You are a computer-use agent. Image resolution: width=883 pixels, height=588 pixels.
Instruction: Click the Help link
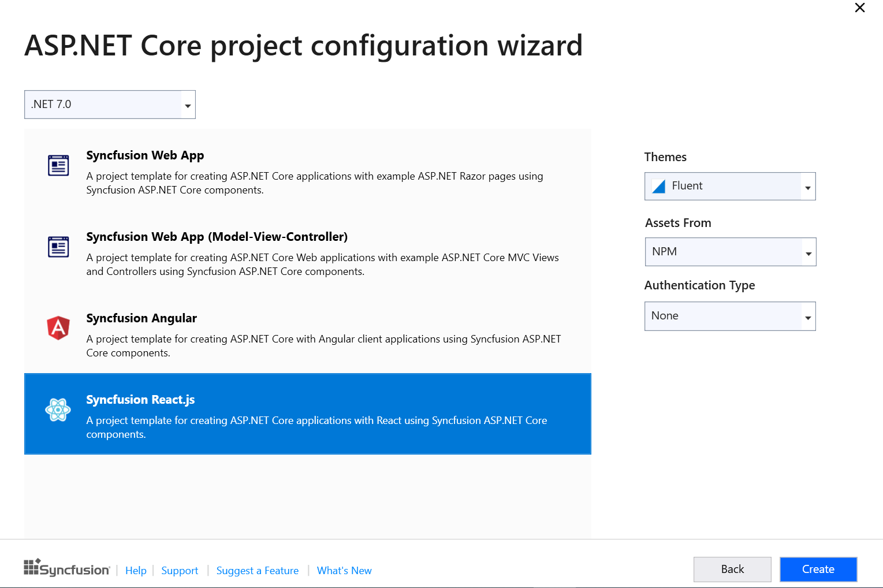[x=136, y=571]
